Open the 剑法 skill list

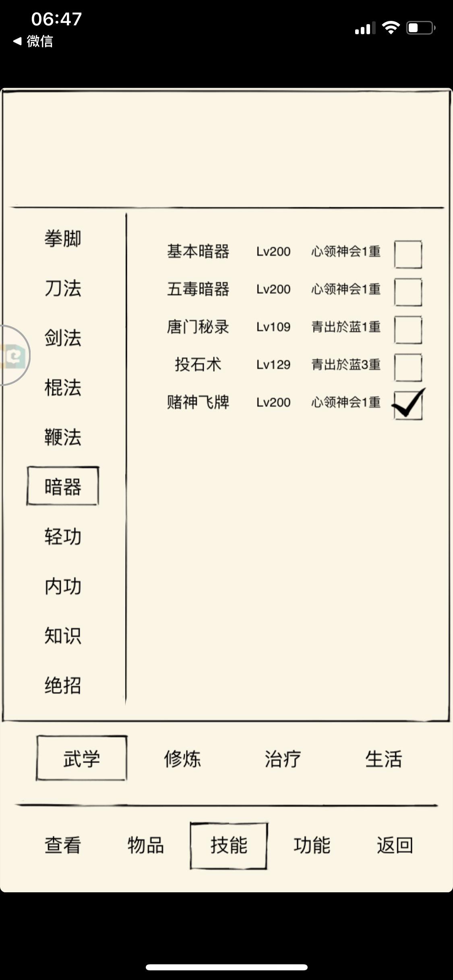click(x=63, y=338)
